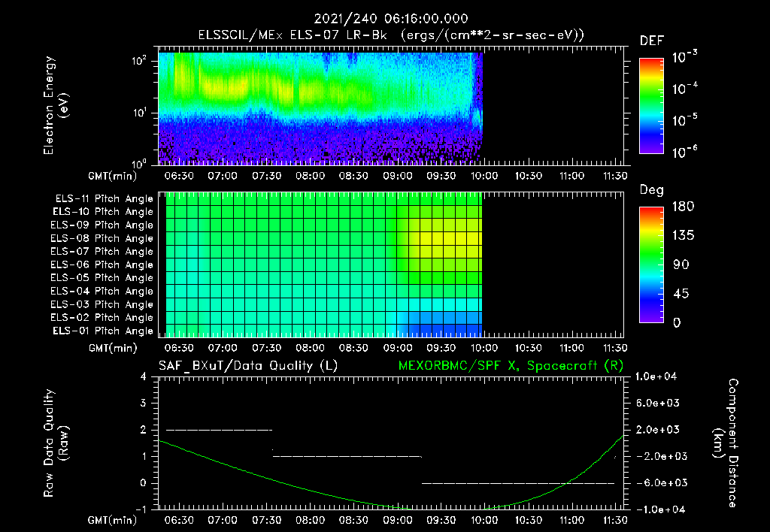Click the 09:00 tick under the pitch angle plot
This screenshot has height=532, width=770.
click(397, 348)
